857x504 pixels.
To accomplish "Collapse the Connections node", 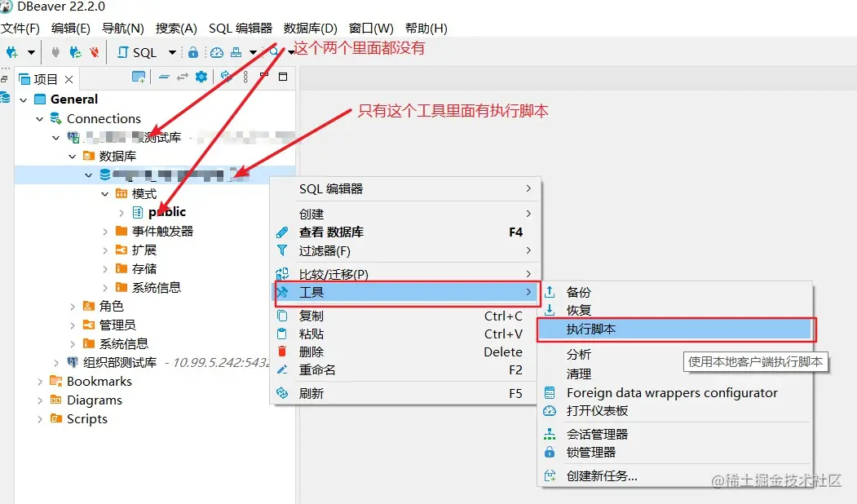I will tap(39, 118).
